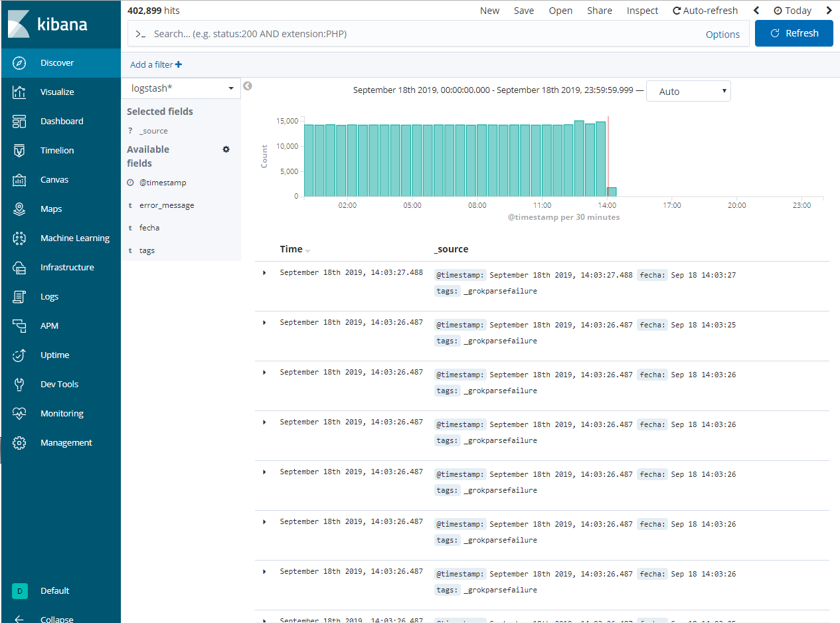The image size is (840, 623).
Task: Open the logstash* index pattern dropdown
Action: (181, 88)
